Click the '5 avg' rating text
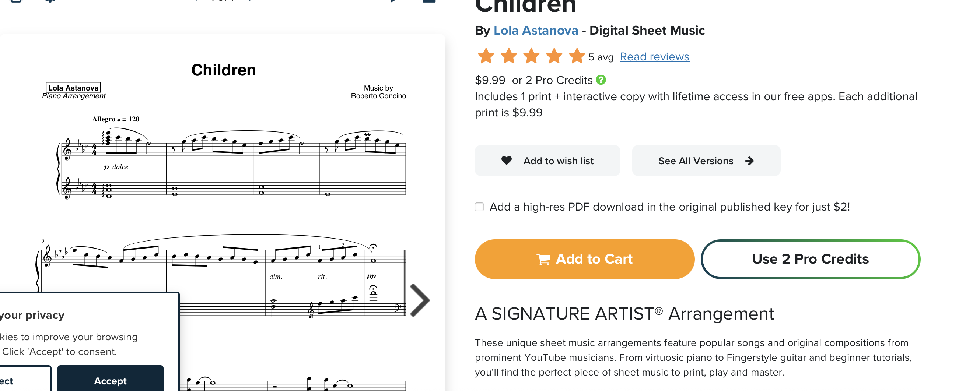The image size is (980, 391). [601, 57]
